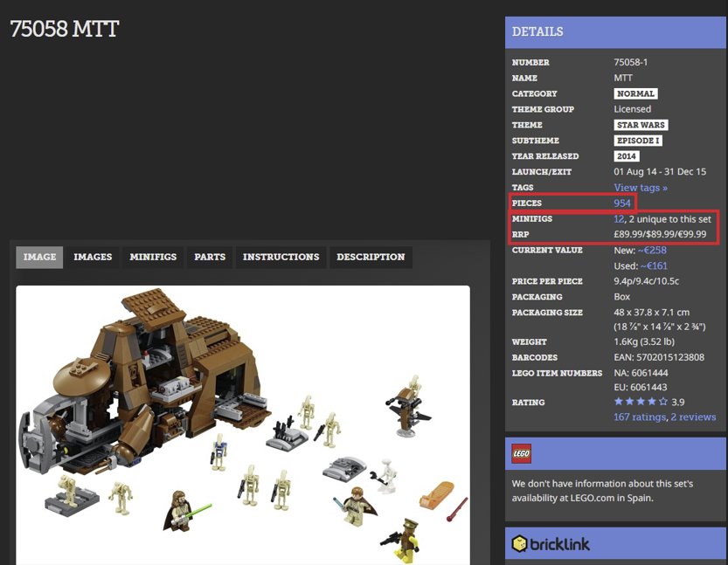Open the Used value ~€161 link
728x565 pixels.
654,265
